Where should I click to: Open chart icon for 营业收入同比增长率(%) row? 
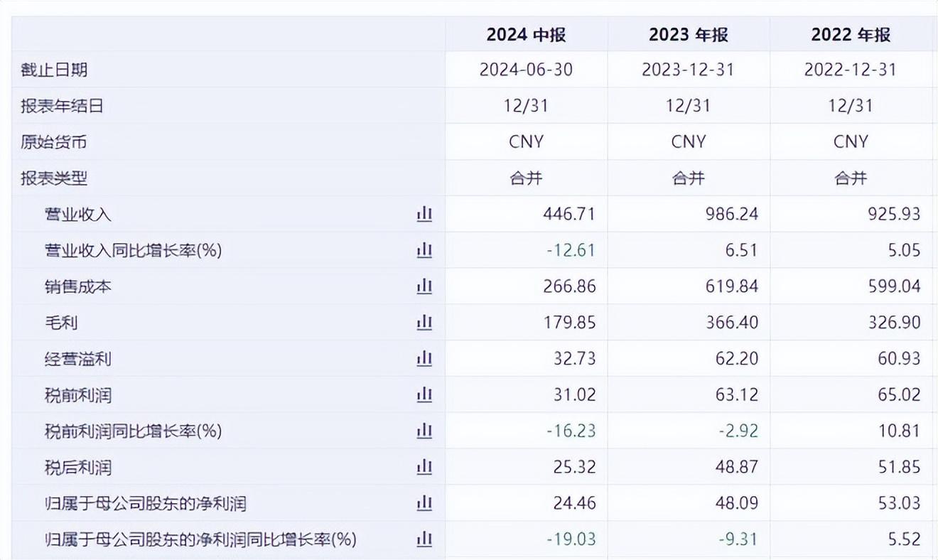(x=424, y=249)
